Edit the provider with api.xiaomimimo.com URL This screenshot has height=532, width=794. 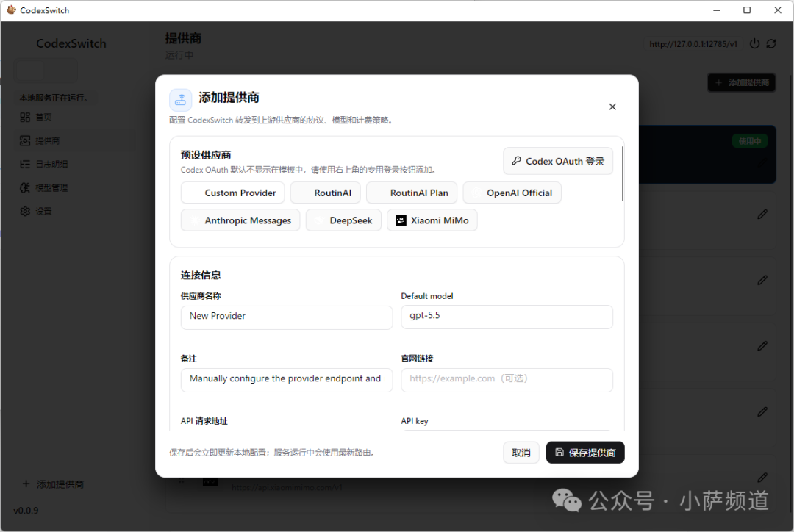[762, 478]
